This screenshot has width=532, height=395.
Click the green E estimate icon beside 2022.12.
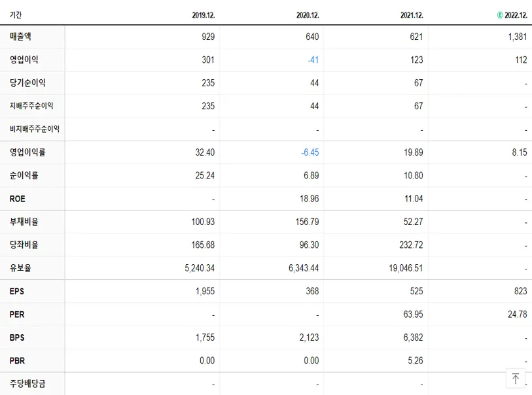click(500, 15)
